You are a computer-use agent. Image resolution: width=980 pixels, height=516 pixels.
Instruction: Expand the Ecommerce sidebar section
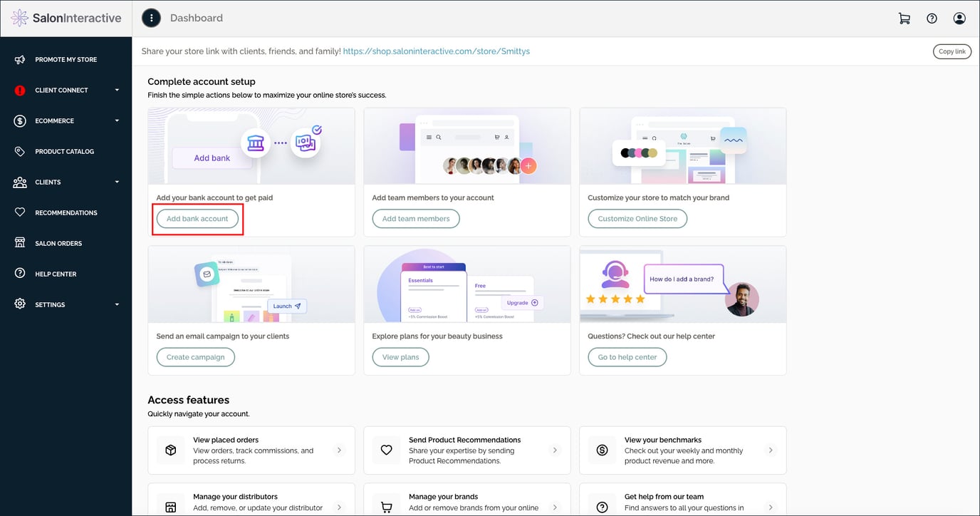pyautogui.click(x=117, y=121)
